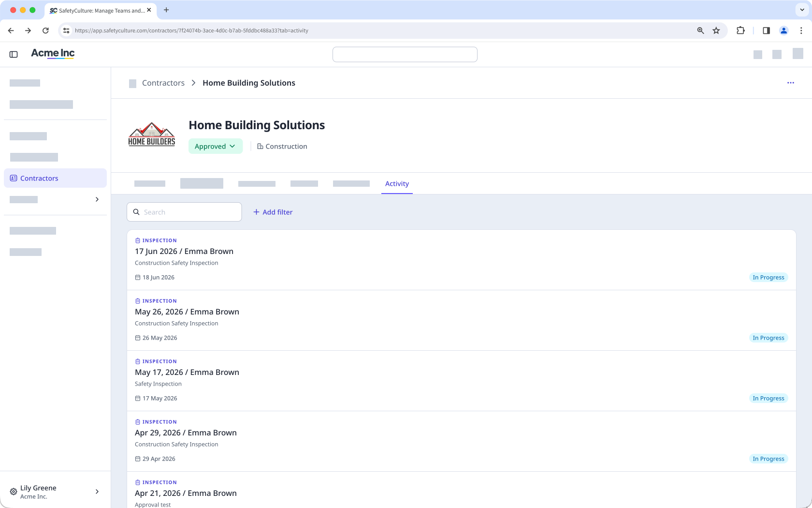Open Chrome three-dot menu
812x508 pixels.
click(801, 30)
